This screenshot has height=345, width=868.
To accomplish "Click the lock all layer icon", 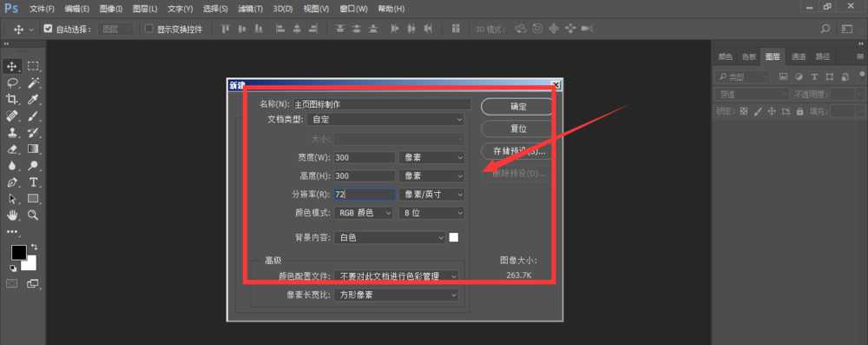I will [799, 111].
